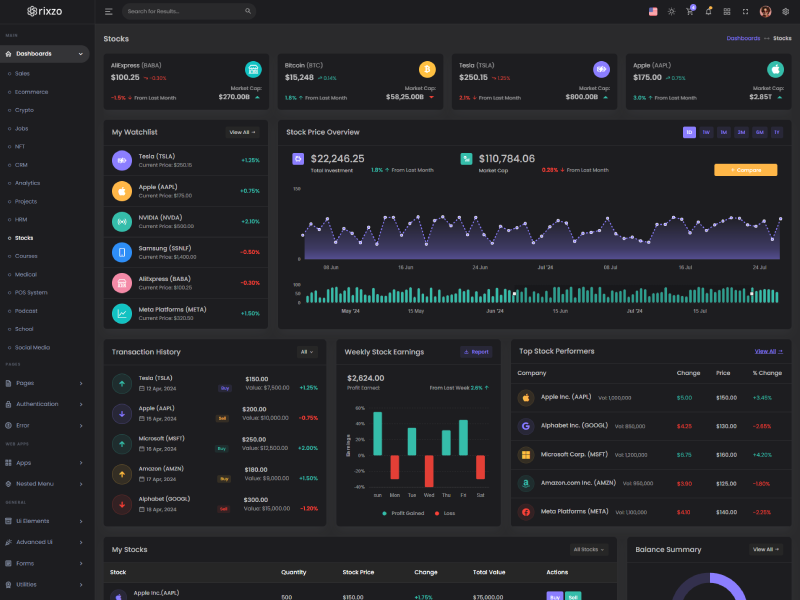This screenshot has height=600, width=800.
Task: Click the Bitcoin coin icon
Action: pyautogui.click(x=427, y=70)
